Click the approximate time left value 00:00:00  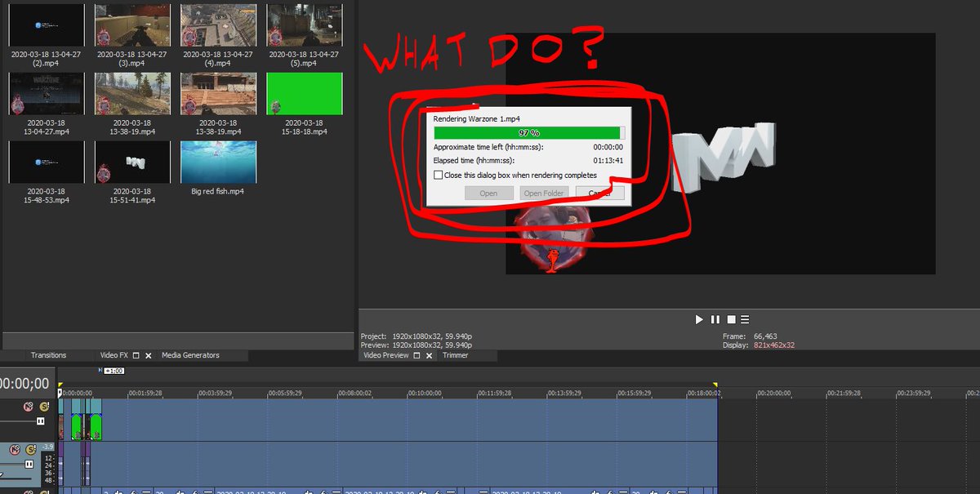pos(608,147)
